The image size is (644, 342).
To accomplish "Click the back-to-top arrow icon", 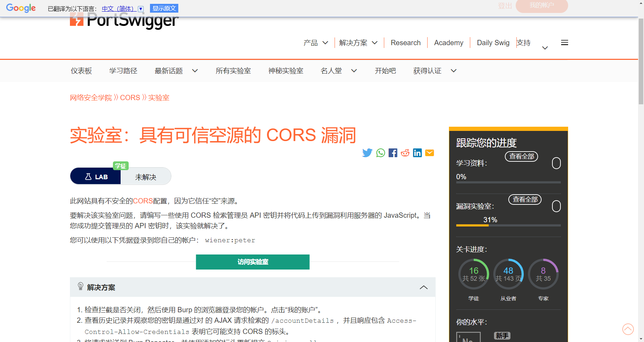I will pos(628,329).
